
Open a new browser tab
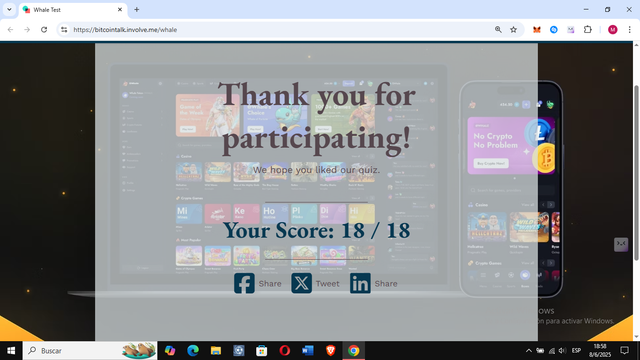coord(137,9)
